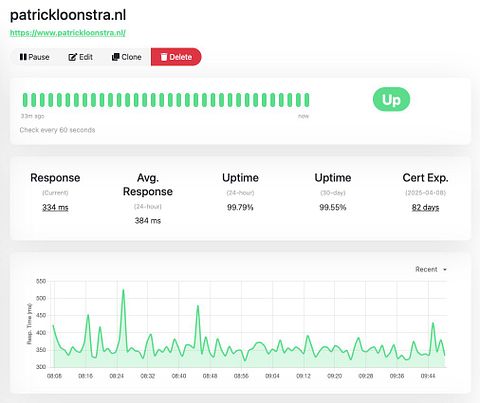
Task: Click the green Up status badge
Action: 391,99
